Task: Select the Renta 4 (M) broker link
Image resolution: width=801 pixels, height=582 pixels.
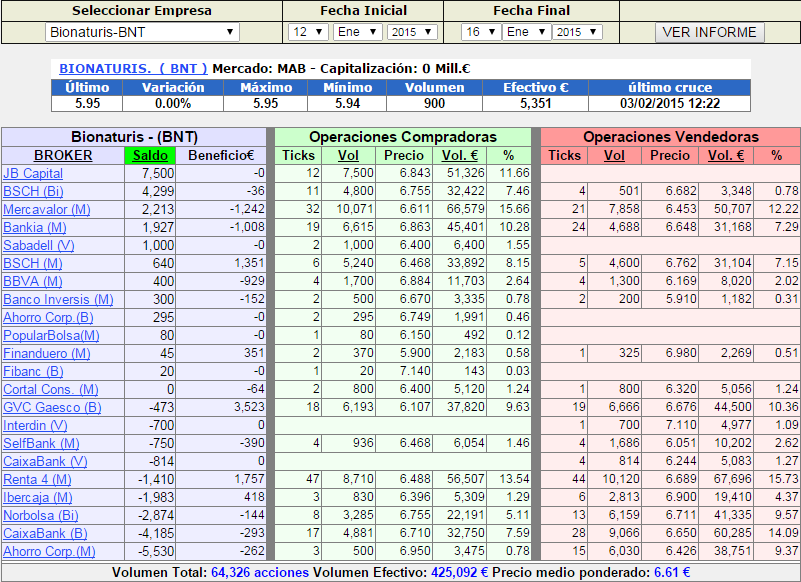Action: click(38, 479)
